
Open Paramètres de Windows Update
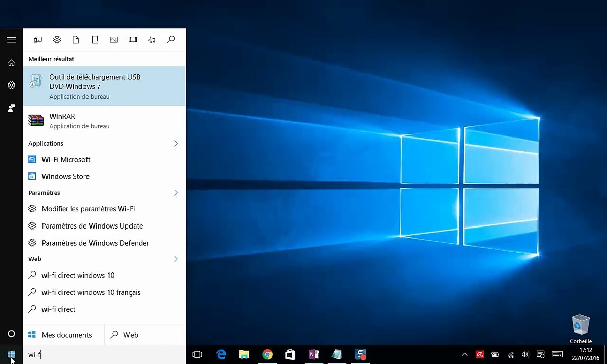click(104, 226)
